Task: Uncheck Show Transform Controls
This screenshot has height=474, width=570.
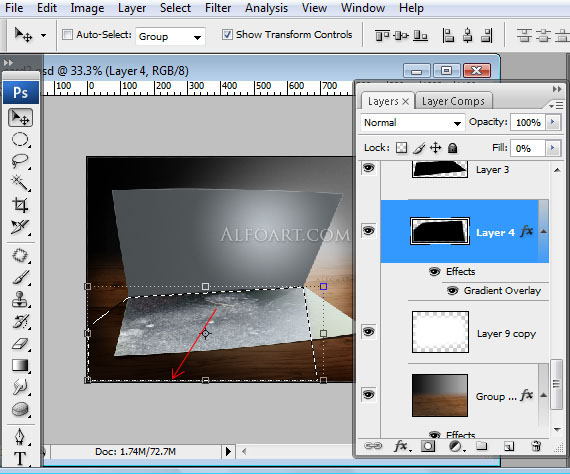Action: 227,35
